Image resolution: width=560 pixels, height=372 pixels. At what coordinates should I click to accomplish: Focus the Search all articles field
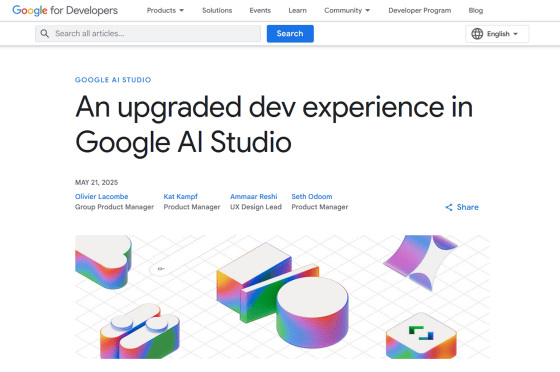point(148,34)
